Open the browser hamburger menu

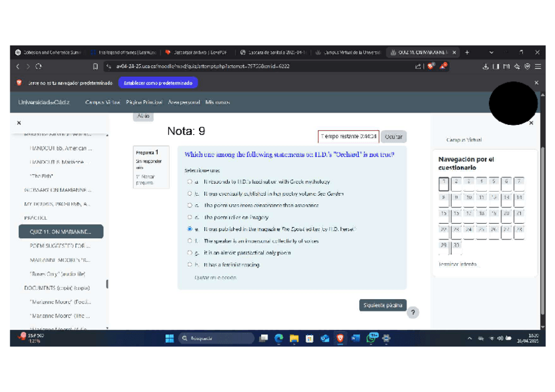(x=538, y=67)
